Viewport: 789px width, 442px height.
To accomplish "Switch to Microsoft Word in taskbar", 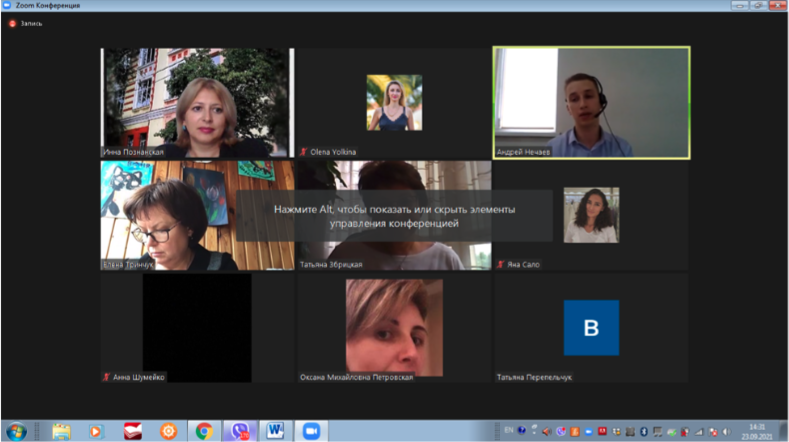I will (x=274, y=430).
